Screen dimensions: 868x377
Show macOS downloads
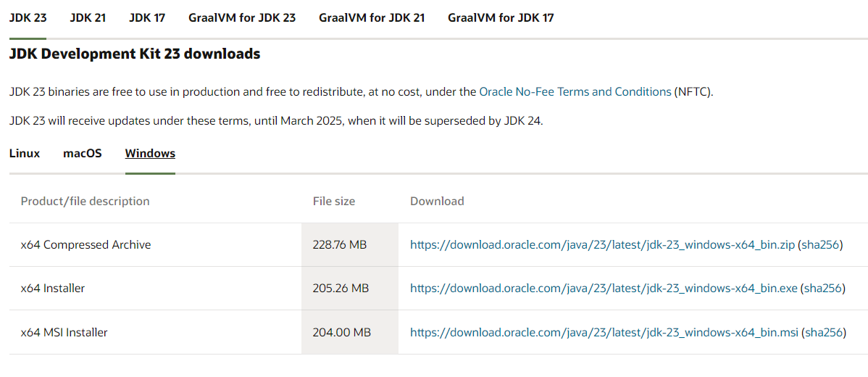tap(83, 154)
